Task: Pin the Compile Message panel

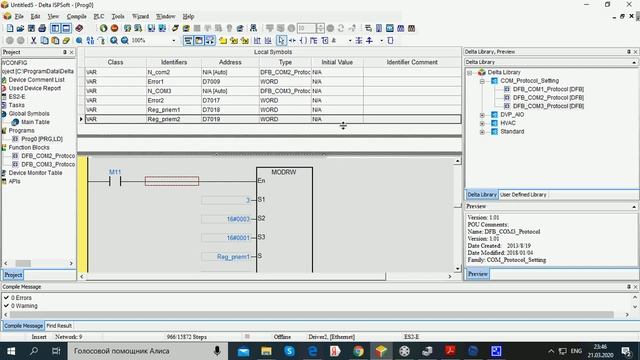Action: (629, 287)
